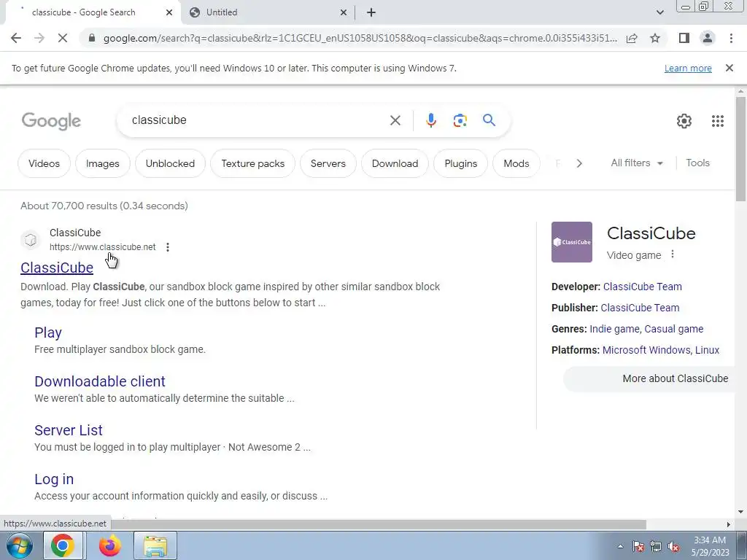Image resolution: width=747 pixels, height=560 pixels.
Task: Click the share page icon in address bar
Action: pyautogui.click(x=632, y=38)
